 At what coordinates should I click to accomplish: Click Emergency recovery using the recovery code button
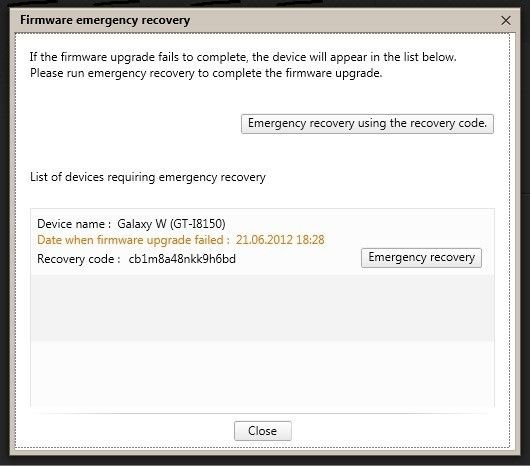[367, 124]
